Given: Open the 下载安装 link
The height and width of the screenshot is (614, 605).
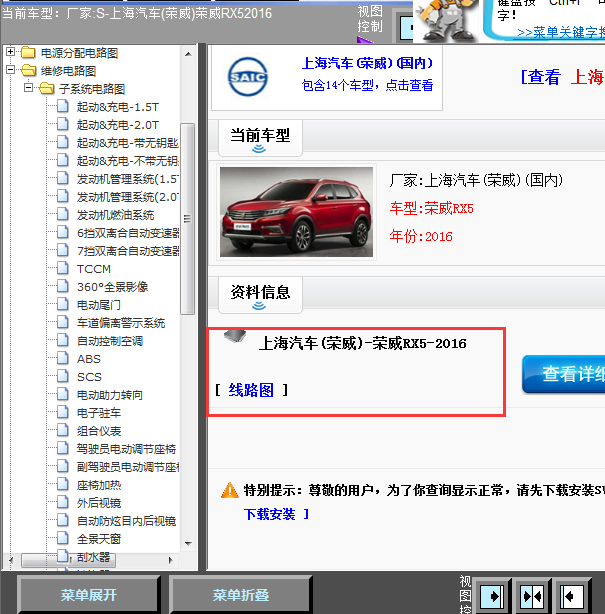Looking at the screenshot, I should (269, 514).
